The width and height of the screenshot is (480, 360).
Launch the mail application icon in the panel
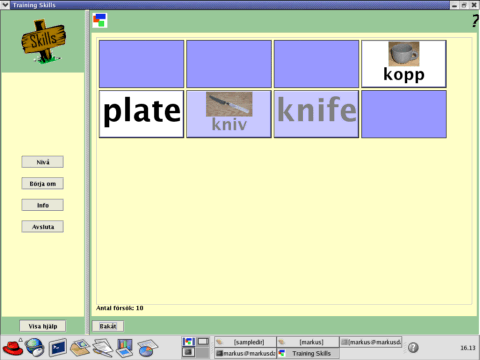(x=80, y=347)
